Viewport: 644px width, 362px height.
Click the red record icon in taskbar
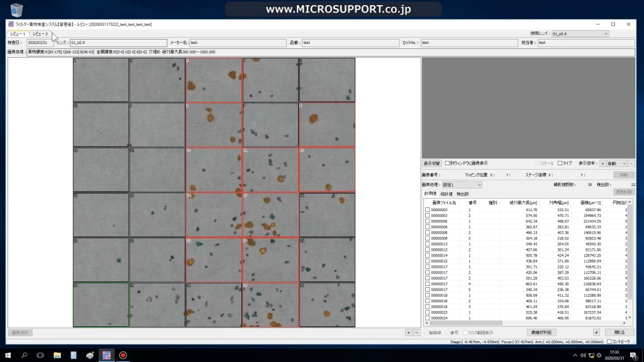coord(123,355)
